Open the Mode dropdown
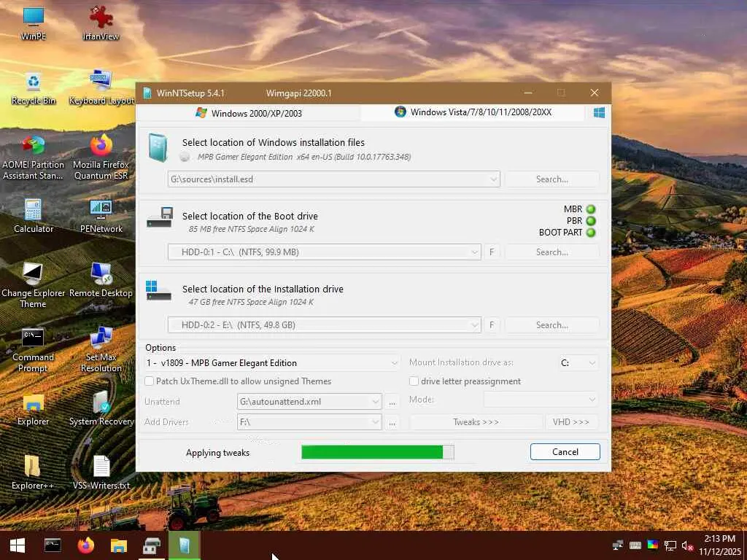 541,400
